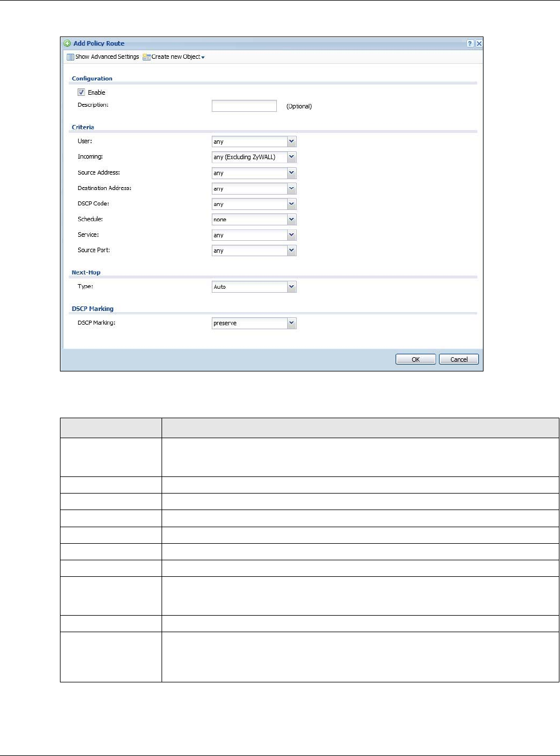Open the User dropdown
The width and height of the screenshot is (560, 756).
254,142
